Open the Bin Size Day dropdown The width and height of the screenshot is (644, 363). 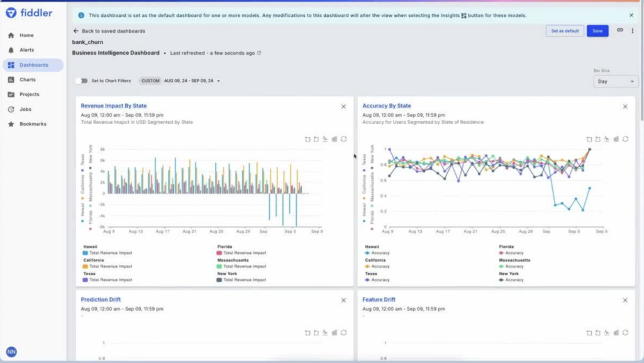pos(615,81)
